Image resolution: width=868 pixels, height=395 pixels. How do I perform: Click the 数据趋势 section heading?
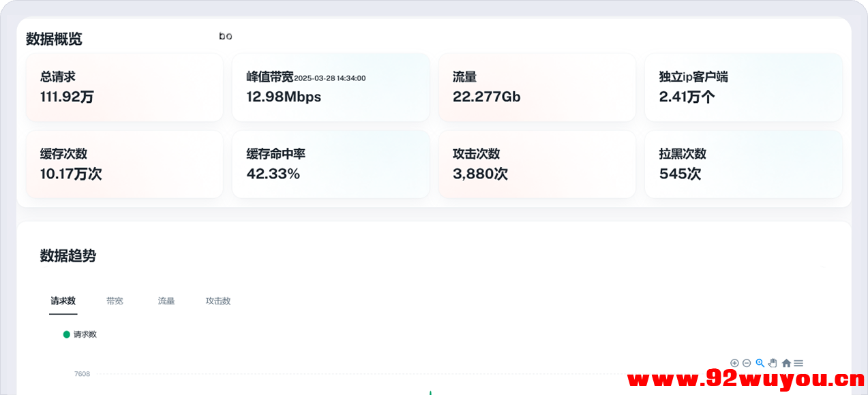(68, 256)
